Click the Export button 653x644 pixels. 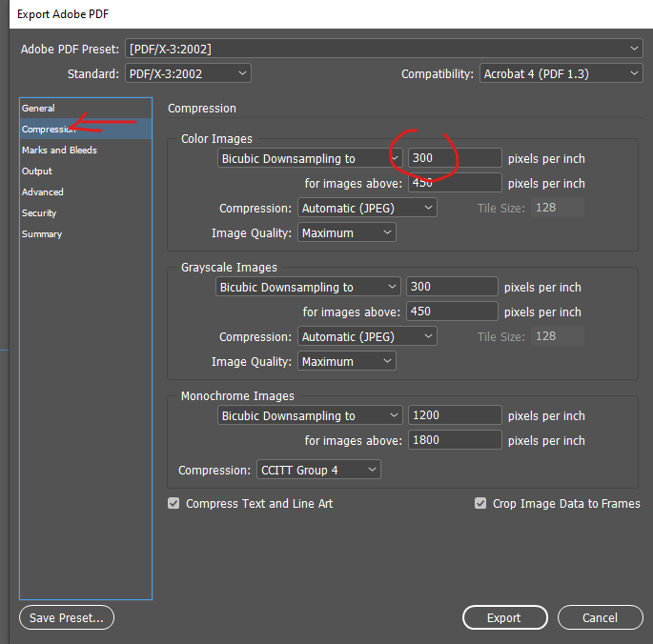point(504,617)
